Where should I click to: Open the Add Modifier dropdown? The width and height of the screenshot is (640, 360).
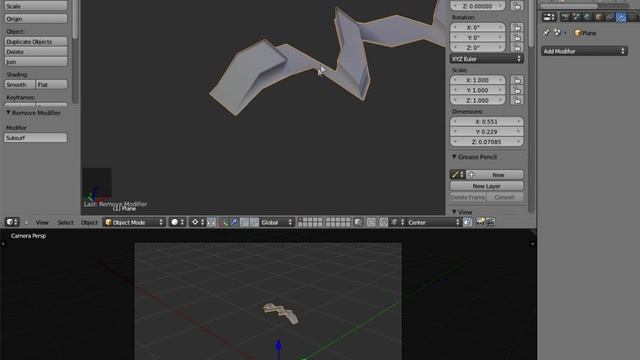coord(584,51)
